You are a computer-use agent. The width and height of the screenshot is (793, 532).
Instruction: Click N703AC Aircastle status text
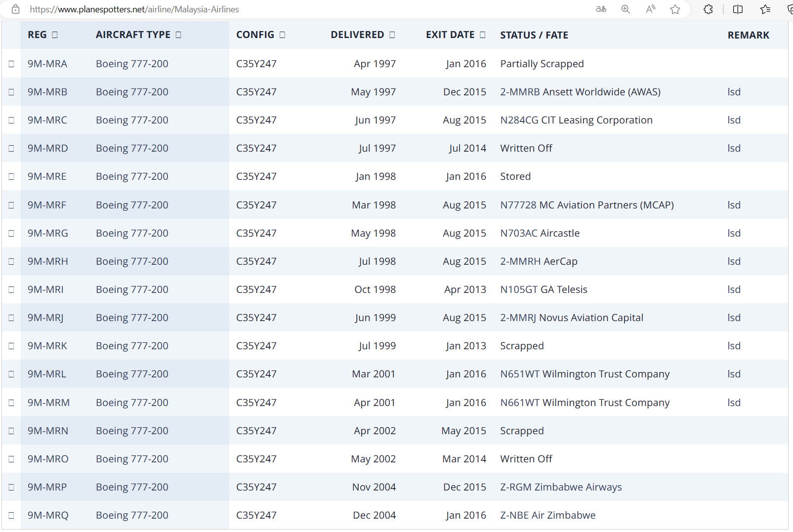(540, 233)
